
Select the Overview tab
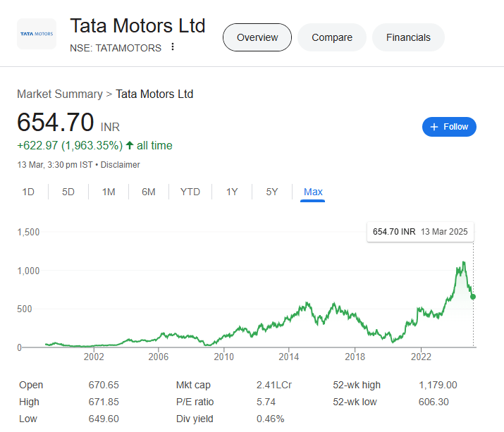[257, 37]
